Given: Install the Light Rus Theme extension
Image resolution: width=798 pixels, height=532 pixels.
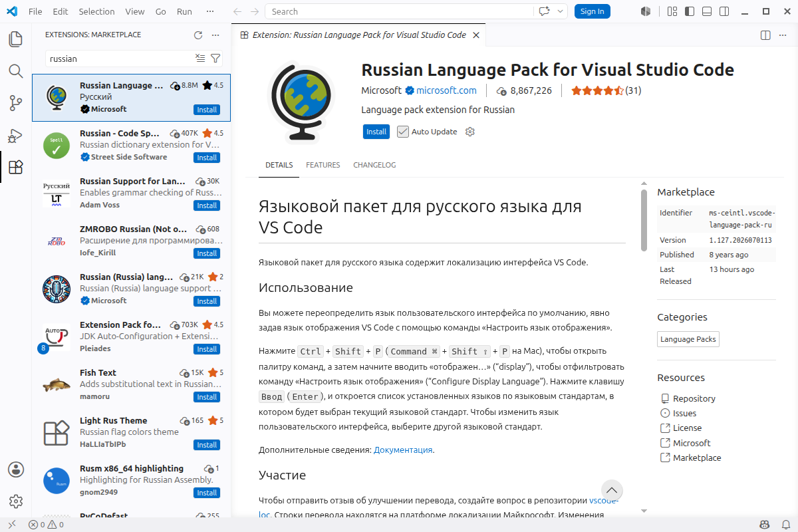Looking at the screenshot, I should coord(207,445).
